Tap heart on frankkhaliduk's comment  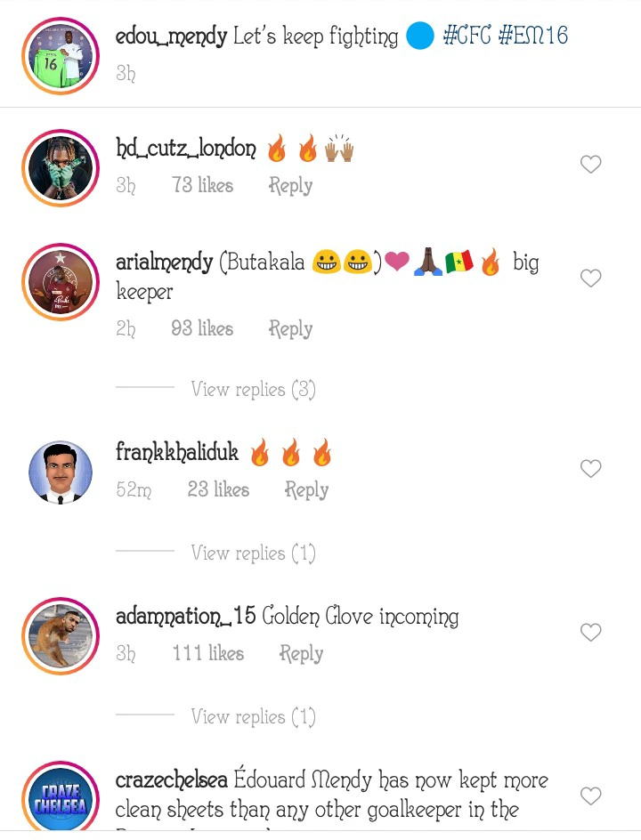pos(590,469)
